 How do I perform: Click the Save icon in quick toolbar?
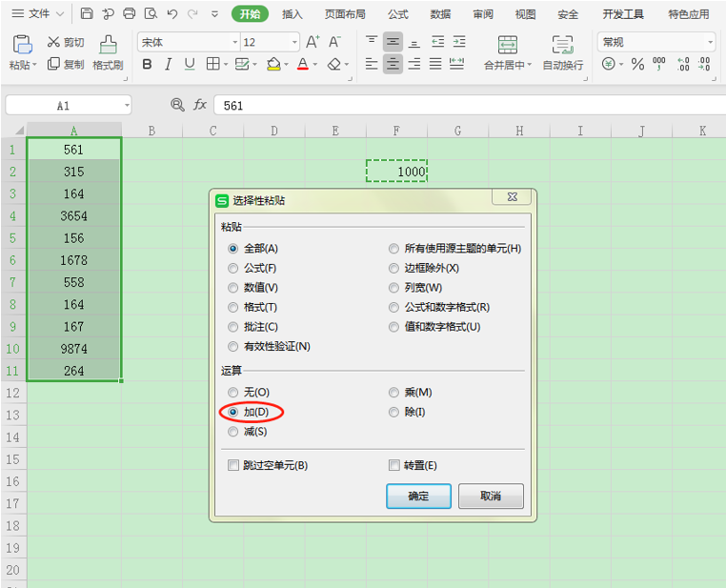coord(87,13)
